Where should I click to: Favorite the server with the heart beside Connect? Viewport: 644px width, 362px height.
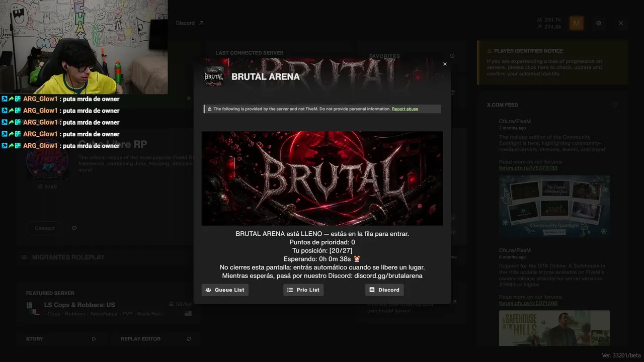click(x=74, y=228)
